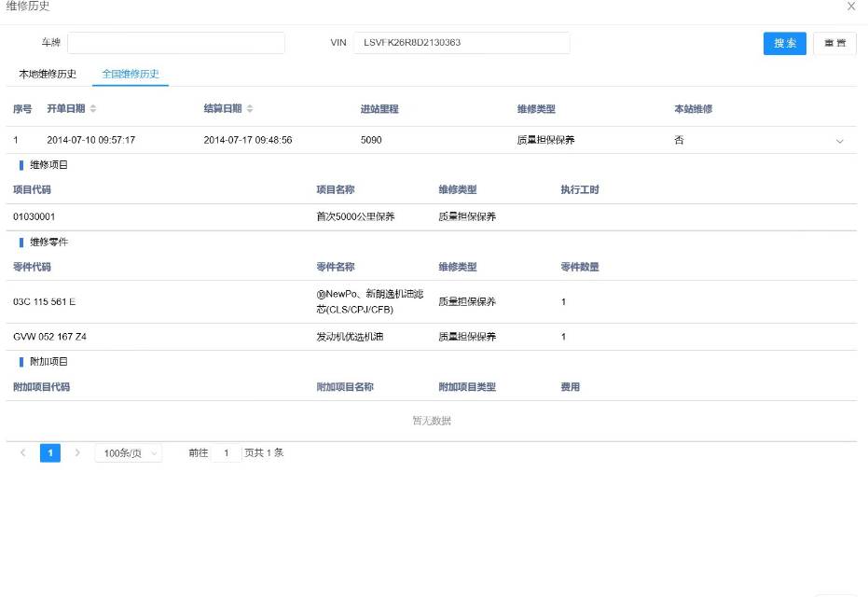Open the 100条/页 page size dropdown
Image resolution: width=868 pixels, height=597 pixels.
point(129,453)
